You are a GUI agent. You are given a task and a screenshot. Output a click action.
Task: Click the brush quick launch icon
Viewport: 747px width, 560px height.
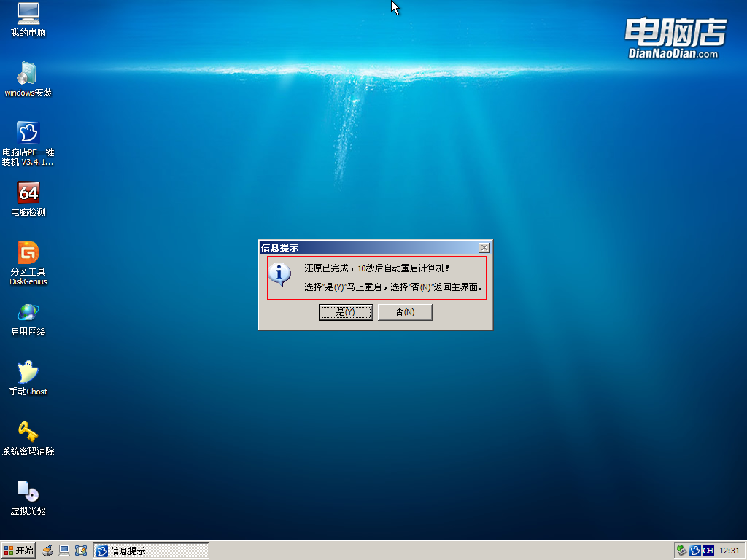point(47,551)
